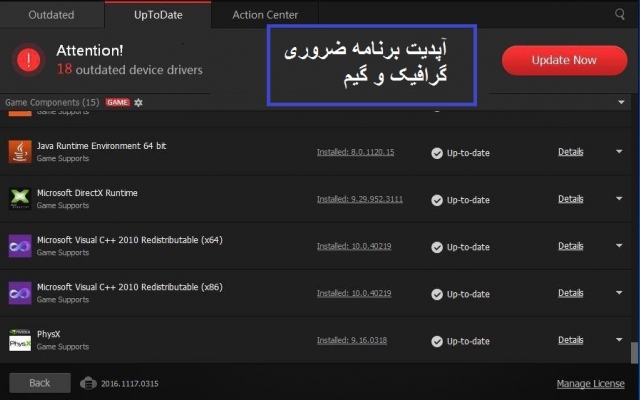Click Up-to-date check icon for Visual C++ x64
This screenshot has width=640, height=400.
point(437,247)
